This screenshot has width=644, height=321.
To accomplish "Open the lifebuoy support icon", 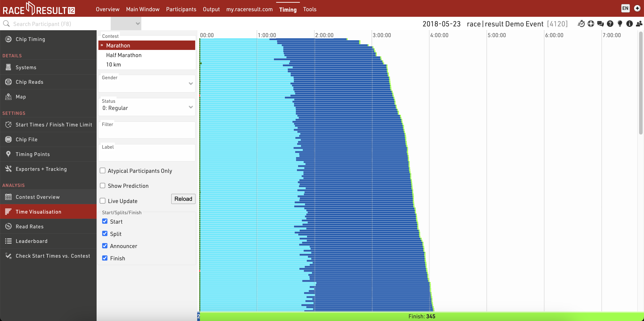I will [591, 24].
